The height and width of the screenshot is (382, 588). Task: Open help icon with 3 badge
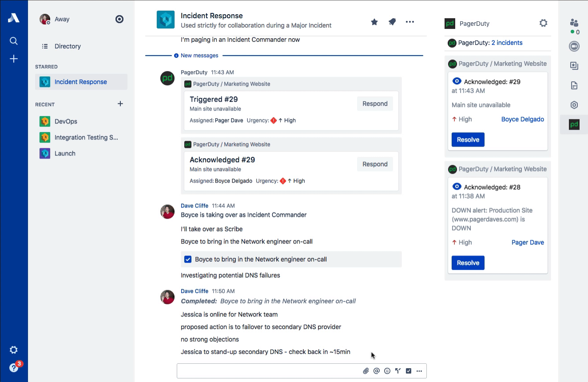(x=14, y=367)
